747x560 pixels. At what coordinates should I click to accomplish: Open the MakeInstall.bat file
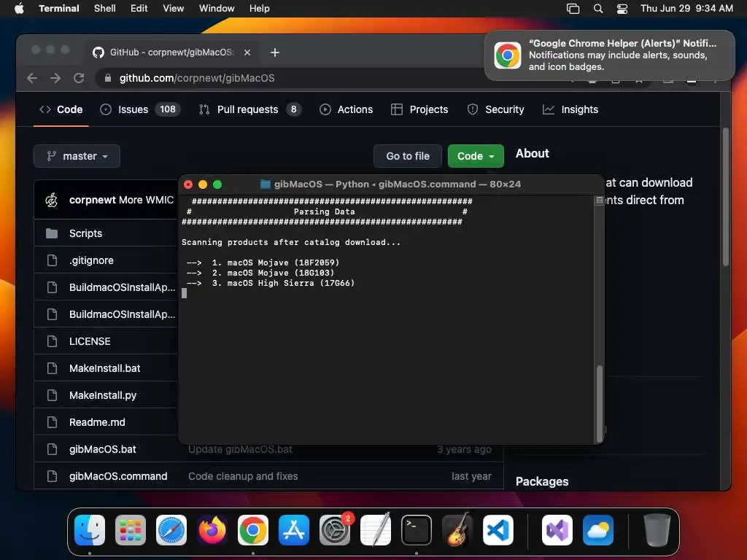click(x=105, y=368)
